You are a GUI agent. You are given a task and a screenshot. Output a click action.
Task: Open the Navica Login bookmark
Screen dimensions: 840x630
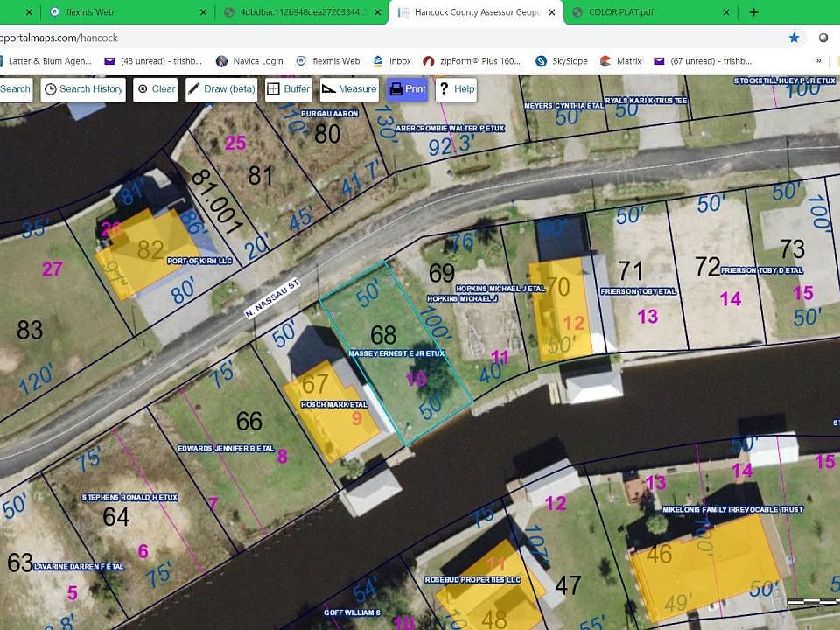point(249,61)
